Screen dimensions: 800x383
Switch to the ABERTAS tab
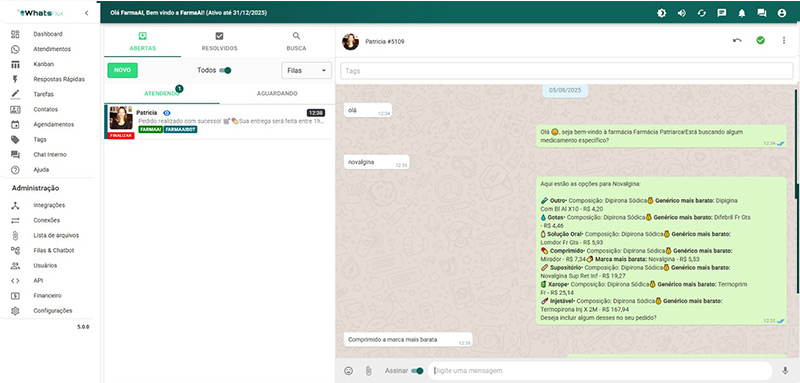coord(143,42)
